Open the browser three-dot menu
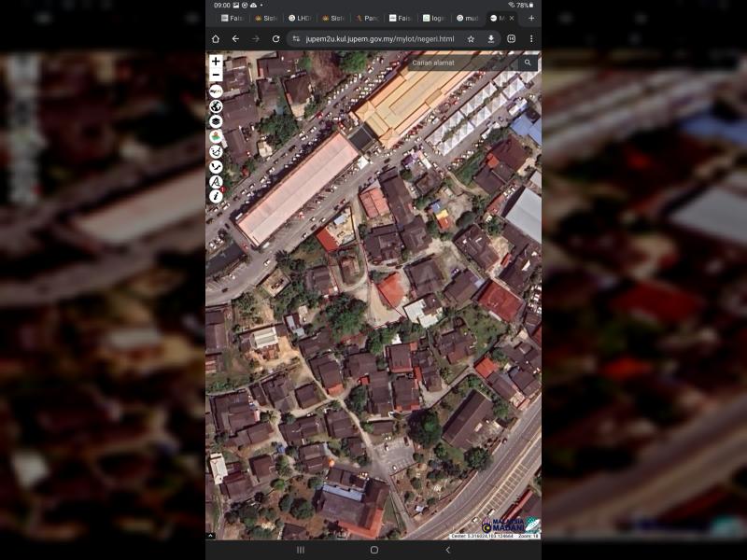The image size is (747, 560). tap(531, 39)
